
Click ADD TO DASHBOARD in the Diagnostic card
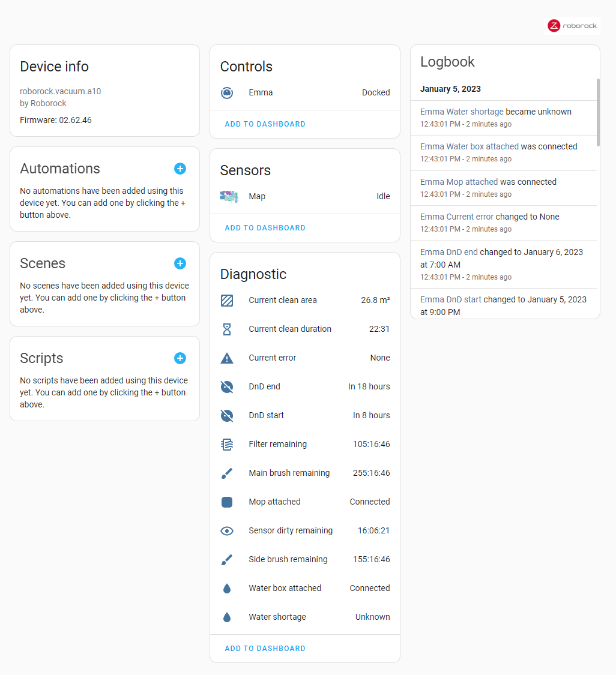click(x=265, y=648)
